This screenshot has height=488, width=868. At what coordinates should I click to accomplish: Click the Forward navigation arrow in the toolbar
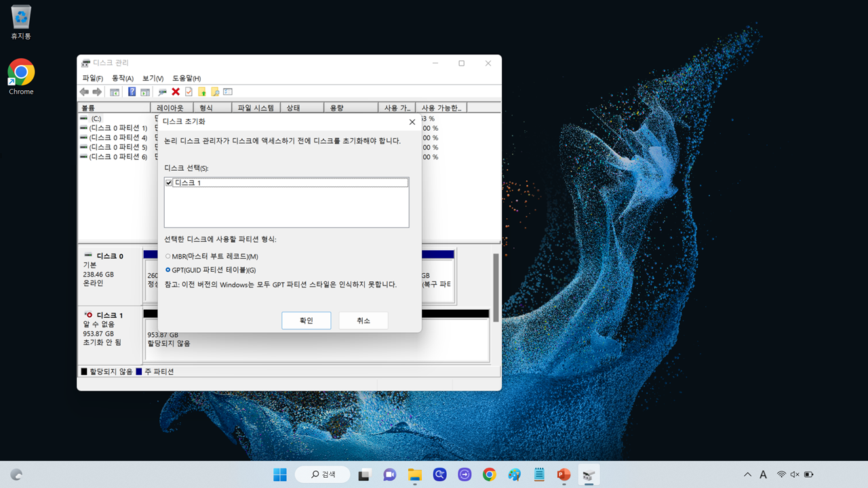[97, 91]
